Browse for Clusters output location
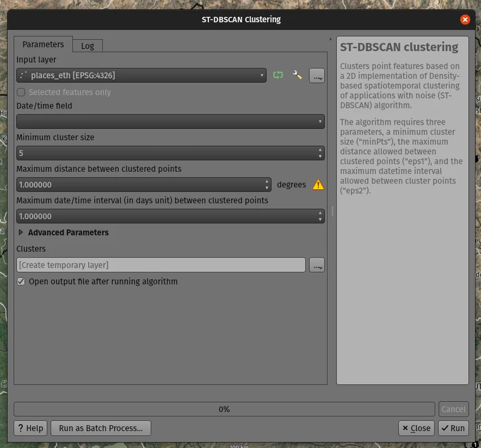Viewport: 481px width, 448px height. pos(317,265)
